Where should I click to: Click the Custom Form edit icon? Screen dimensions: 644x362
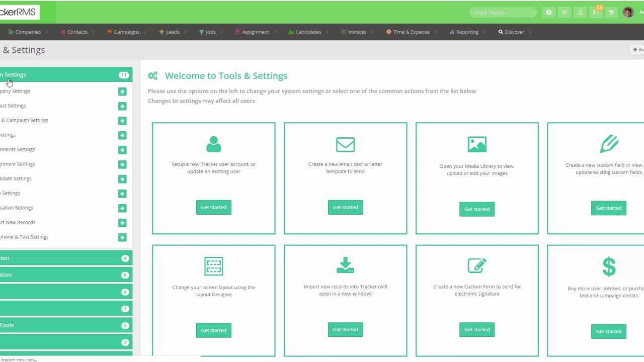coord(477,265)
